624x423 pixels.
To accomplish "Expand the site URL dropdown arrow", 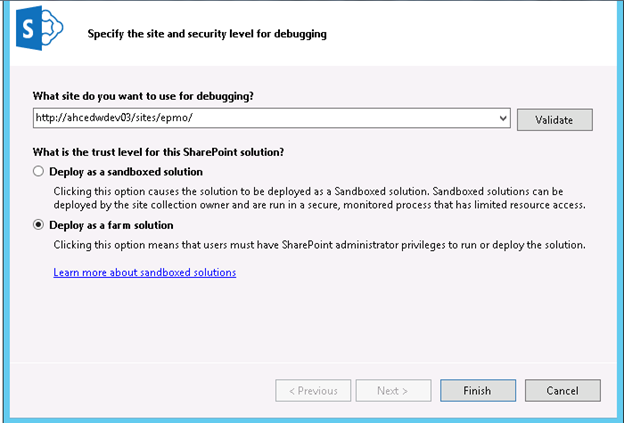I will [503, 118].
